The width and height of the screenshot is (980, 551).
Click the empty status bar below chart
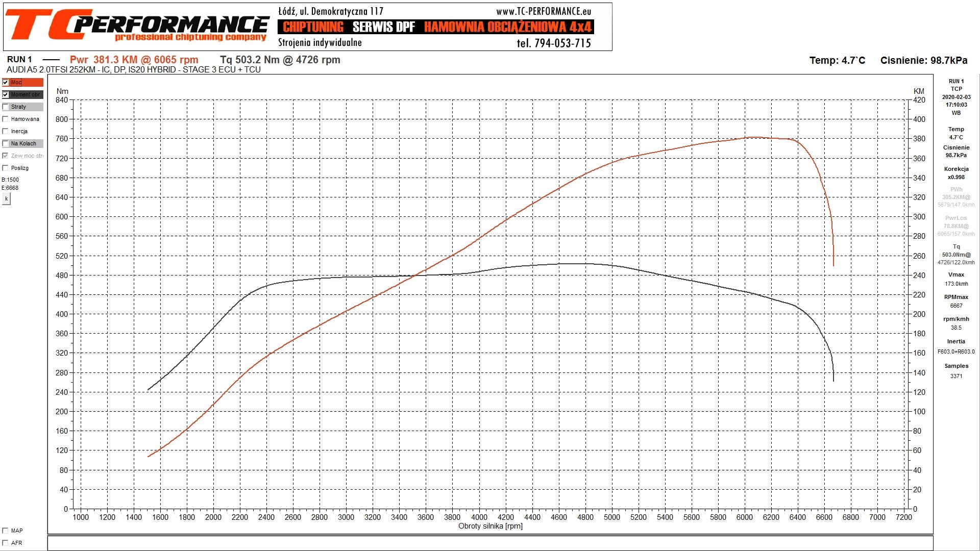click(x=490, y=543)
